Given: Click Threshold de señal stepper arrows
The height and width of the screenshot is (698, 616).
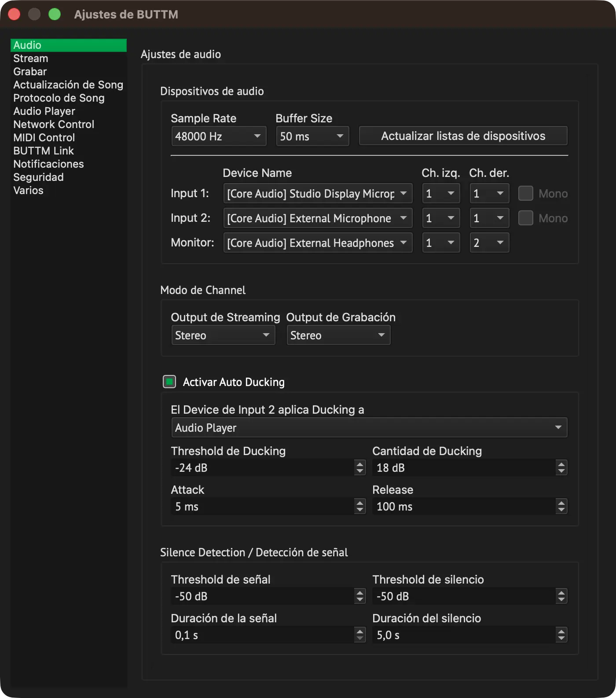Looking at the screenshot, I should (360, 596).
